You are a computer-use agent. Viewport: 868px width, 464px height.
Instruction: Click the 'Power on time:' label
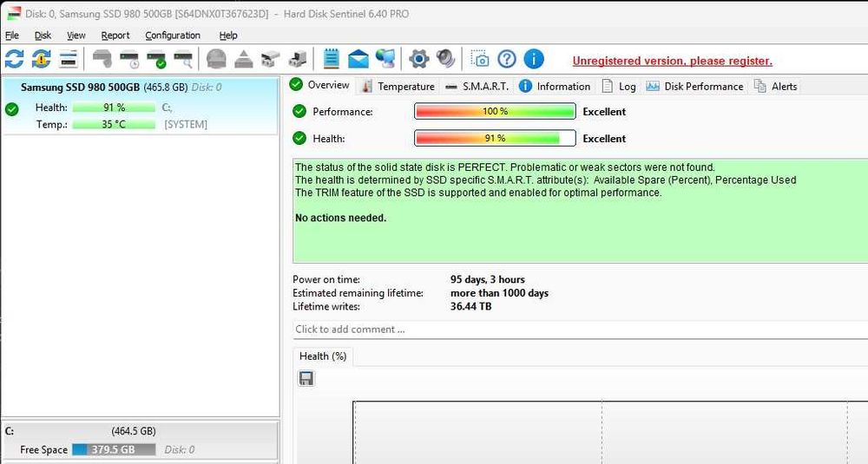326,279
